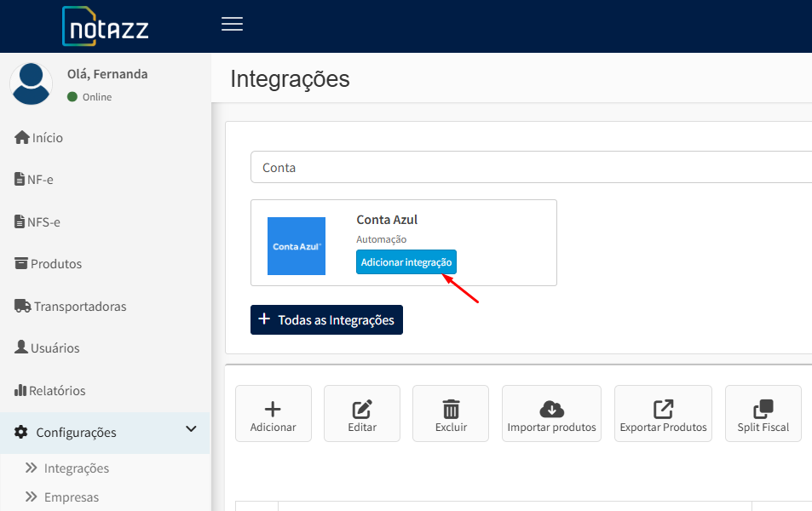
Task: Open Fernanda's user avatar
Action: tap(31, 83)
